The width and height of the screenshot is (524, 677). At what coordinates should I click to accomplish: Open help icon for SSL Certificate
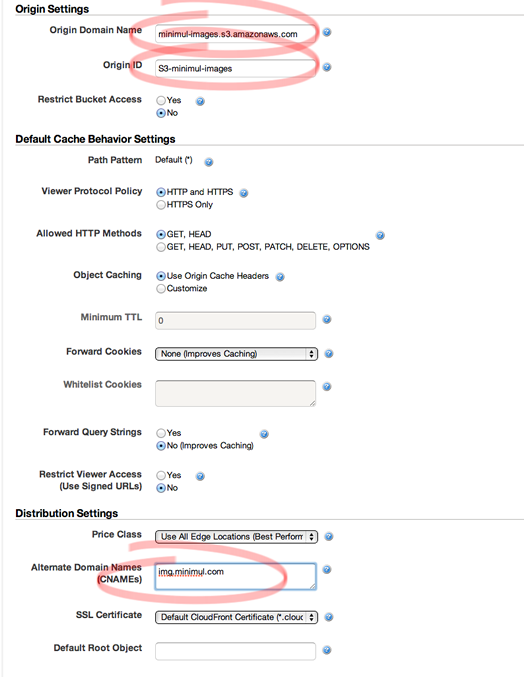(328, 617)
